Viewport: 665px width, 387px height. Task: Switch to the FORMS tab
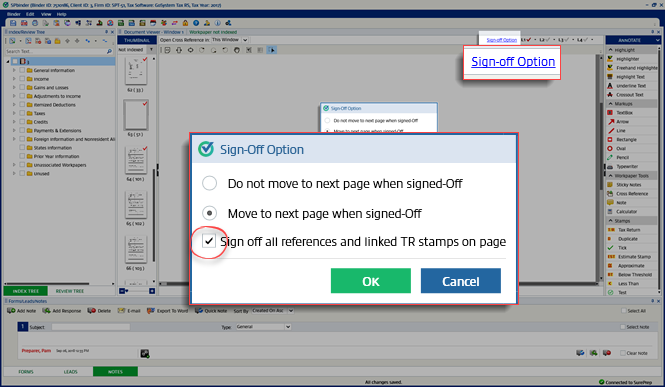tap(26, 372)
